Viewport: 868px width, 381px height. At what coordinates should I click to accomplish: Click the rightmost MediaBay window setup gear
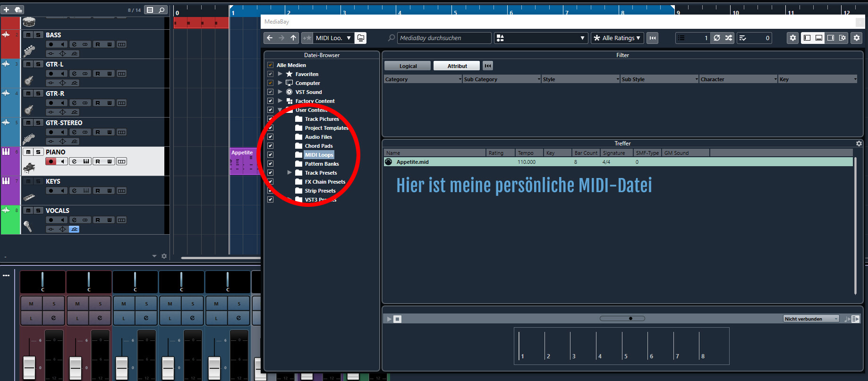tap(857, 38)
